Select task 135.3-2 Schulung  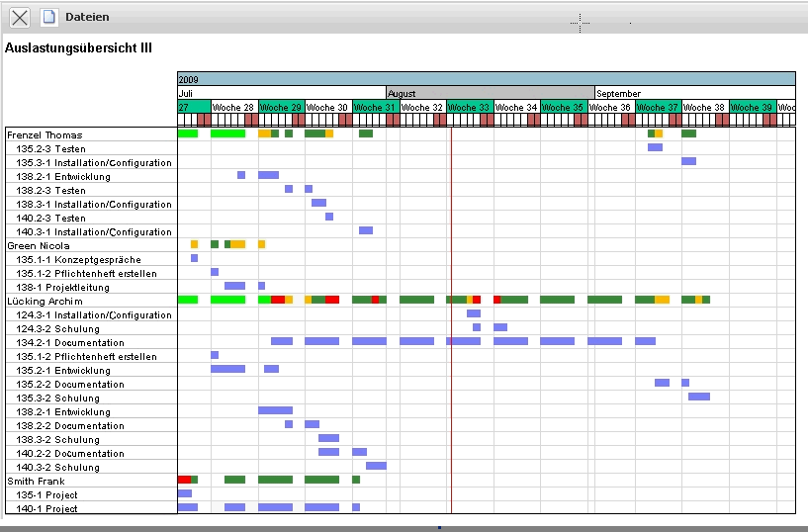[x=91, y=399]
